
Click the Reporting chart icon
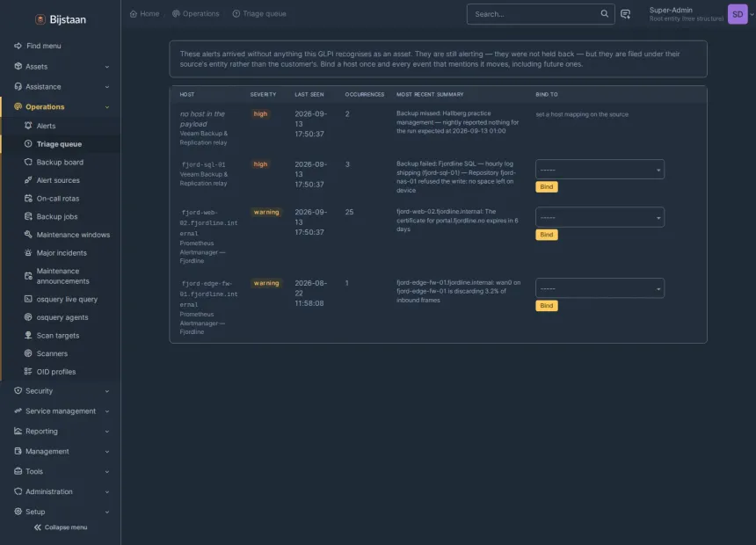18,432
